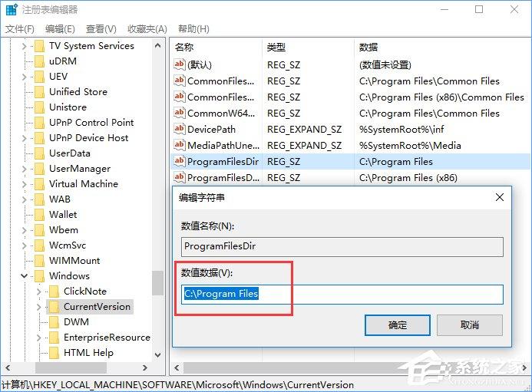Click the Registry Editor app icon in title bar
The height and width of the screenshot is (392, 532).
12,9
